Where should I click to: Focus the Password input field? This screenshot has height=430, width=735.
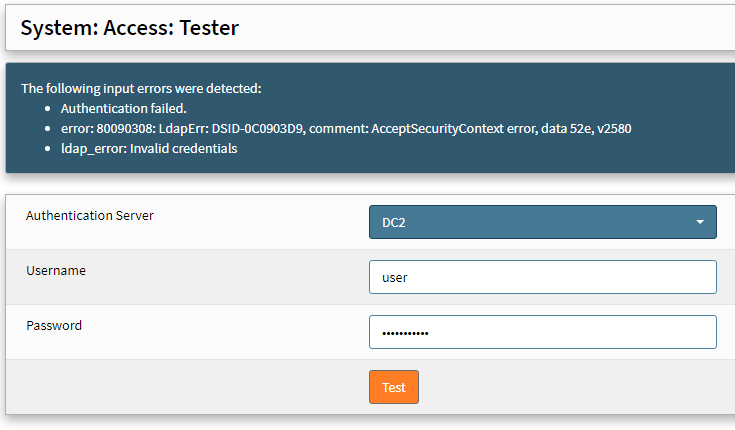click(542, 332)
